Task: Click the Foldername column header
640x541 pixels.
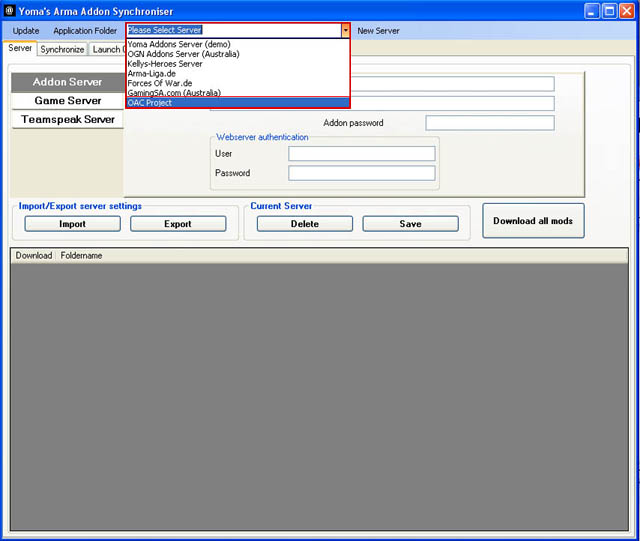Action: coord(81,256)
